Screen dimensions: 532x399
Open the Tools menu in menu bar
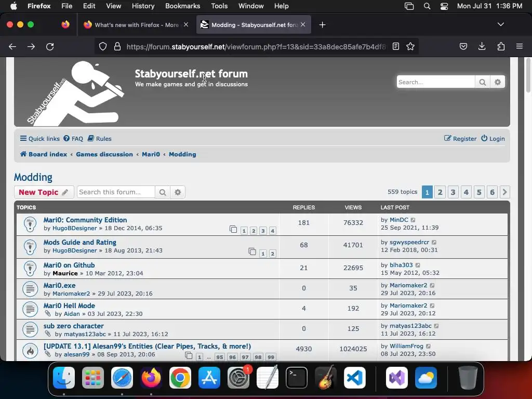point(219,6)
